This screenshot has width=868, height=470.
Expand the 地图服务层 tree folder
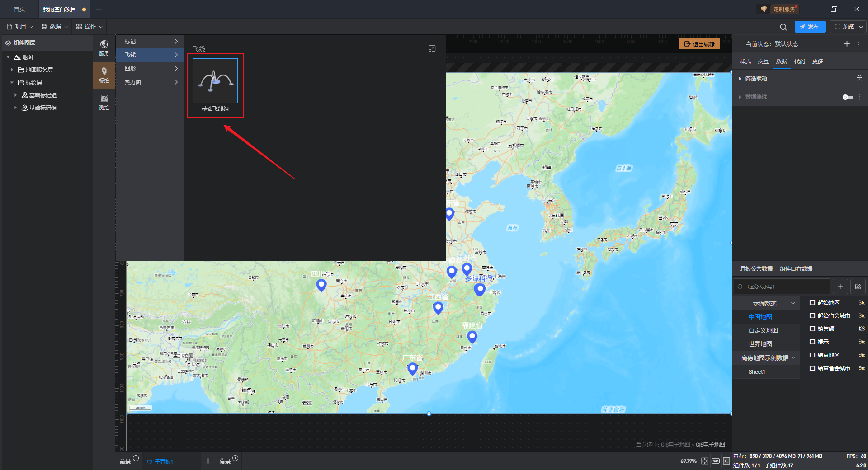point(12,70)
